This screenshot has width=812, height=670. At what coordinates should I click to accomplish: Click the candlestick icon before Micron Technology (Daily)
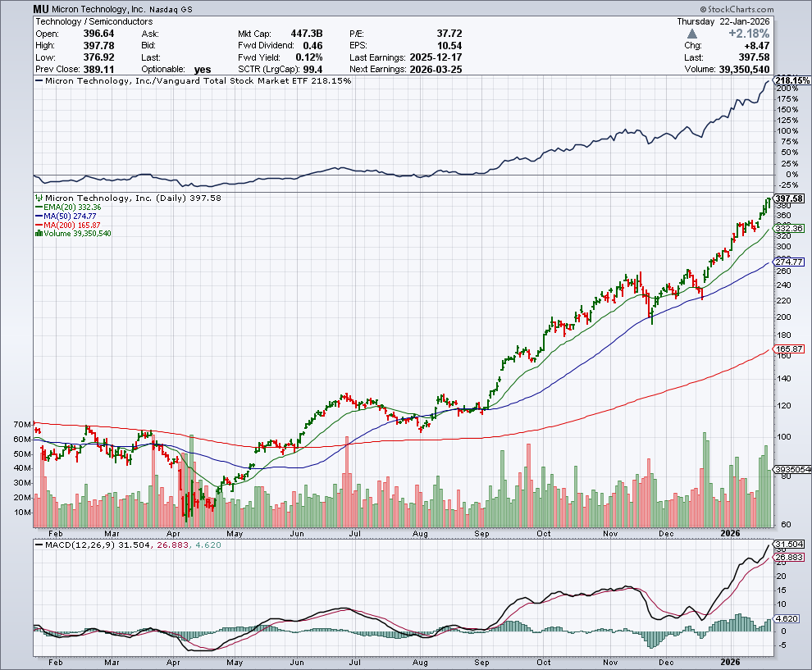tap(39, 198)
